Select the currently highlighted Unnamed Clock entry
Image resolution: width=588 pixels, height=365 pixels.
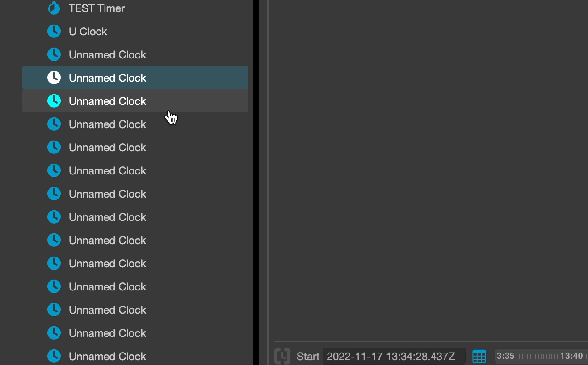[x=107, y=77]
